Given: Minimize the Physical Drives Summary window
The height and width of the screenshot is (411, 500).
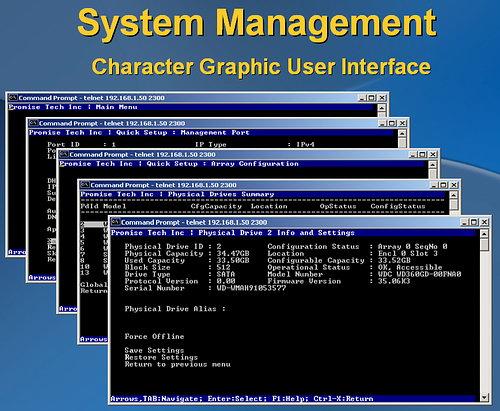Looking at the screenshot, I should pyautogui.click(x=434, y=185).
